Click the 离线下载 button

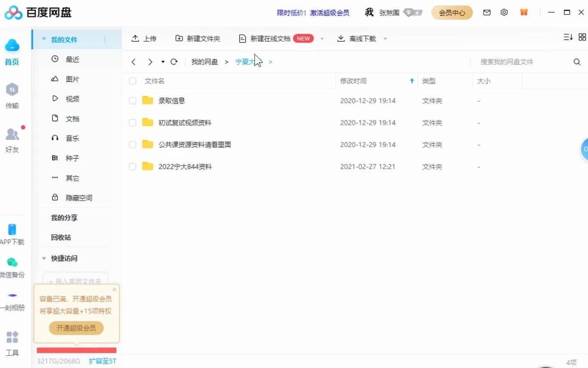tap(356, 39)
